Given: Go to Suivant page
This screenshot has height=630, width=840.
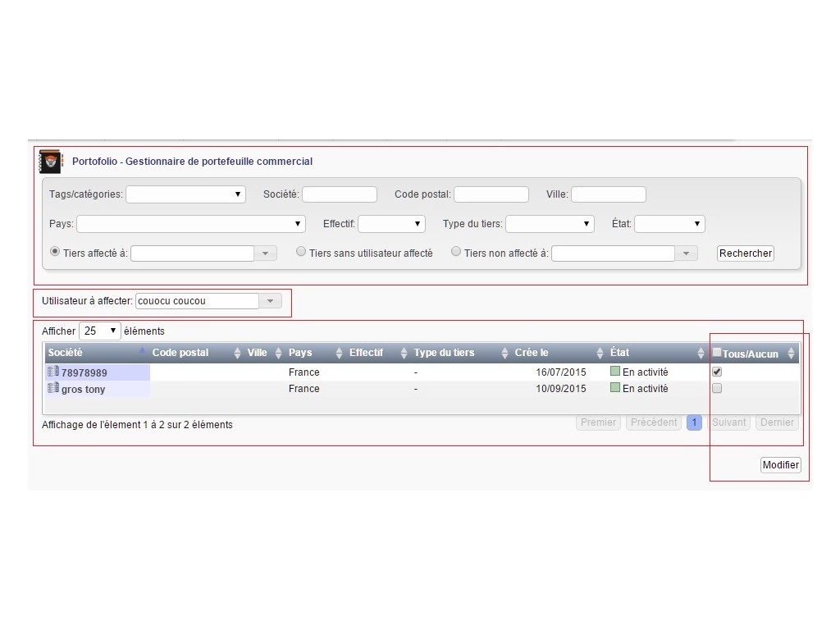Looking at the screenshot, I should [x=728, y=422].
